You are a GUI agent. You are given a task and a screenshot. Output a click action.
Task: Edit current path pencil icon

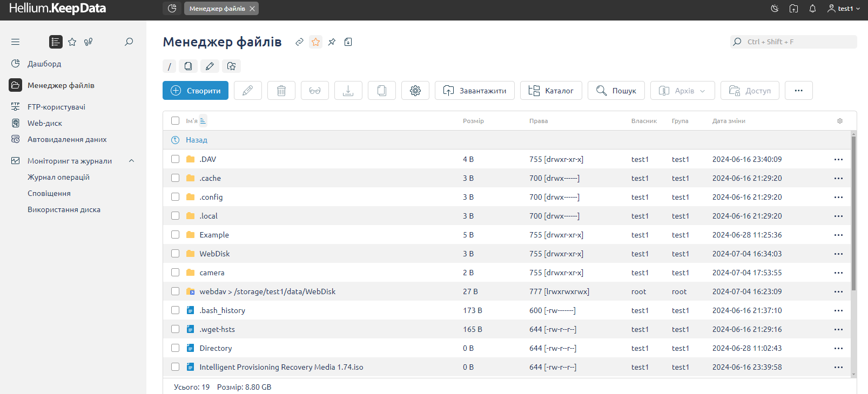(210, 66)
